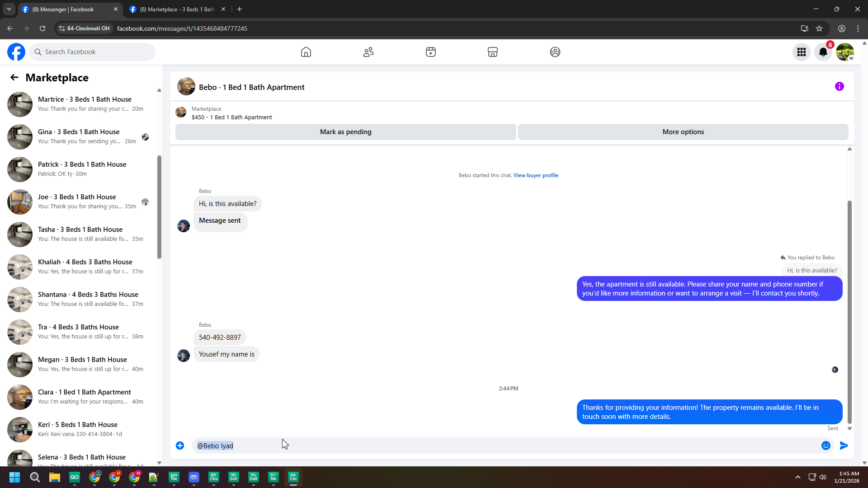Open the Marketplace storefront icon
Screen dimensions: 868x488
493,52
